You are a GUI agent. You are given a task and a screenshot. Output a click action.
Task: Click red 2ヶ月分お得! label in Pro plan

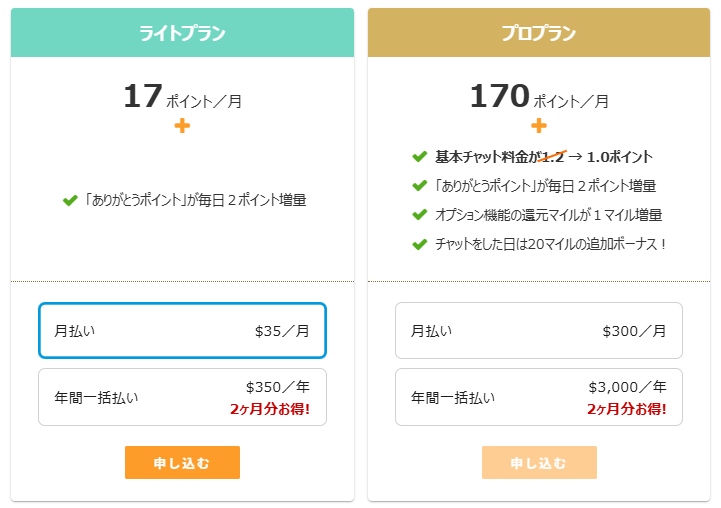click(627, 409)
